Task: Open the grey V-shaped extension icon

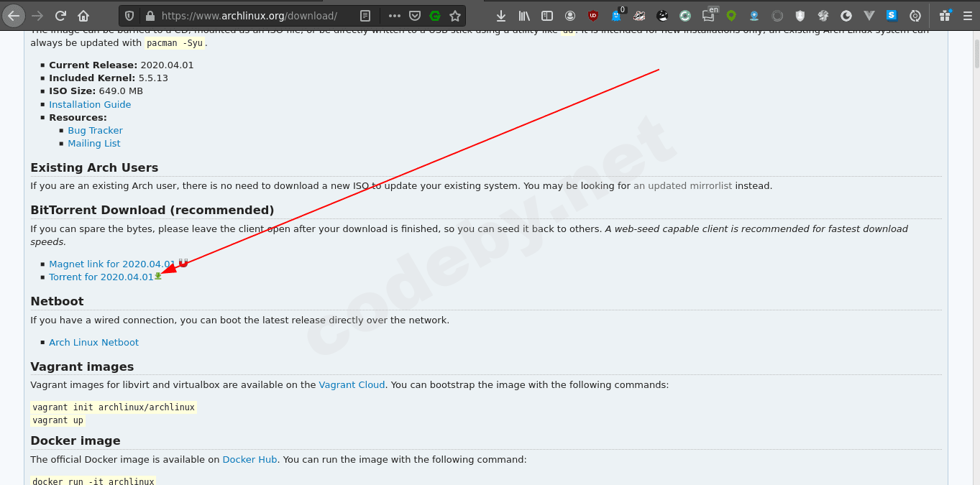Action: [869, 15]
